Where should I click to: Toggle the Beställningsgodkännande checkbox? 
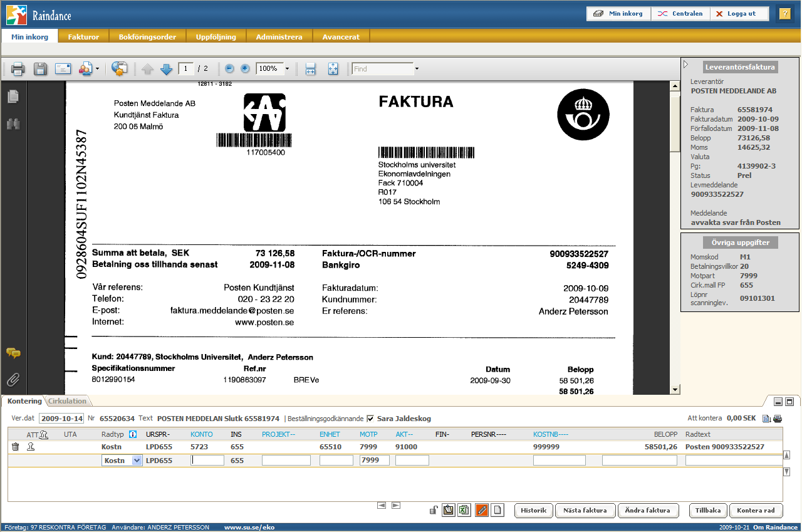tap(370, 419)
